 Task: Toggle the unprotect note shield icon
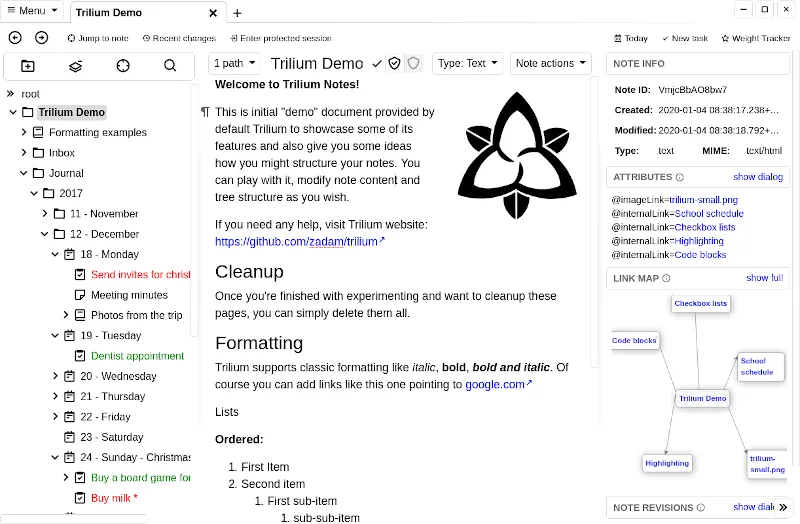point(413,63)
